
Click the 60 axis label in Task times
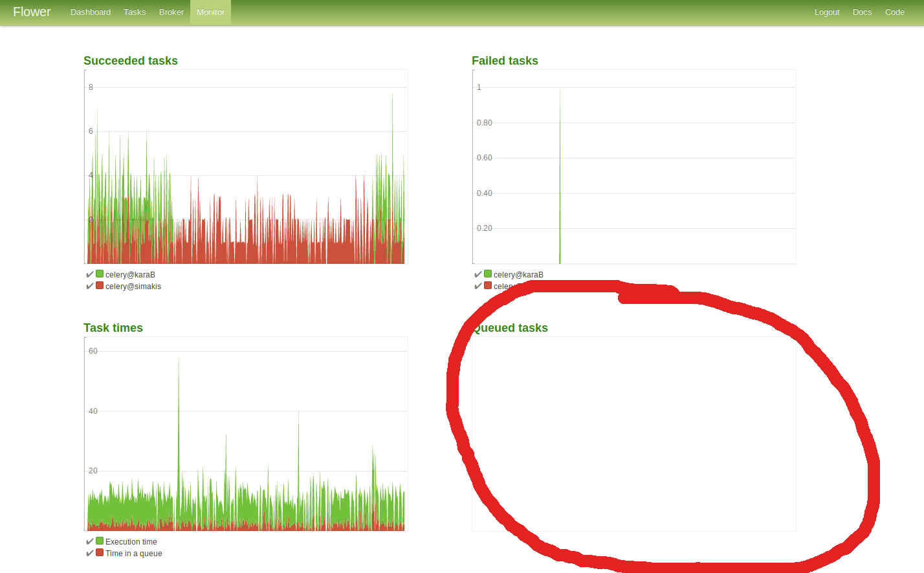[93, 351]
